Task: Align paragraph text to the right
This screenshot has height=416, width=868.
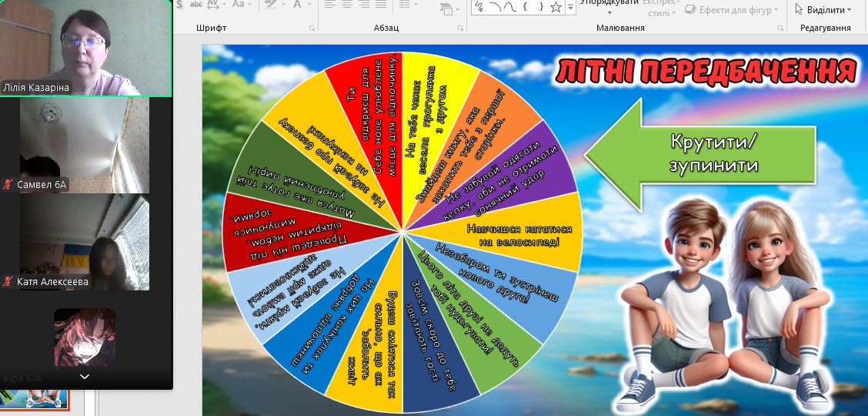Action: pos(364,5)
